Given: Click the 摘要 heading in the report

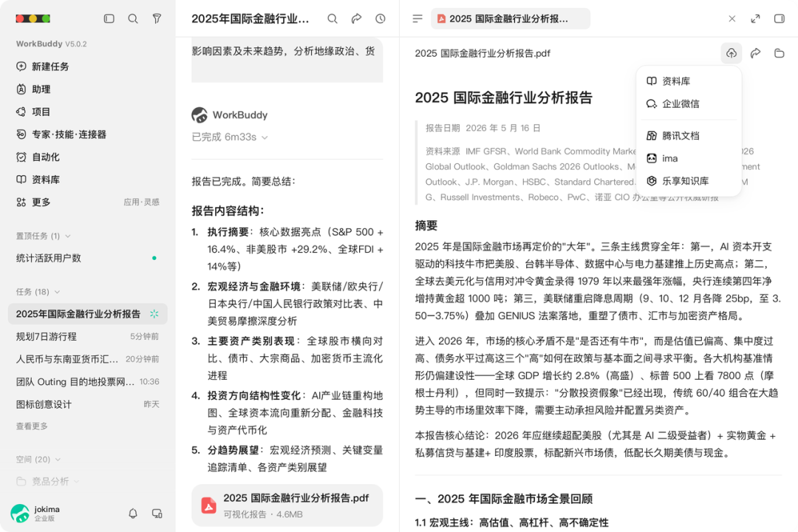Looking at the screenshot, I should pos(426,225).
